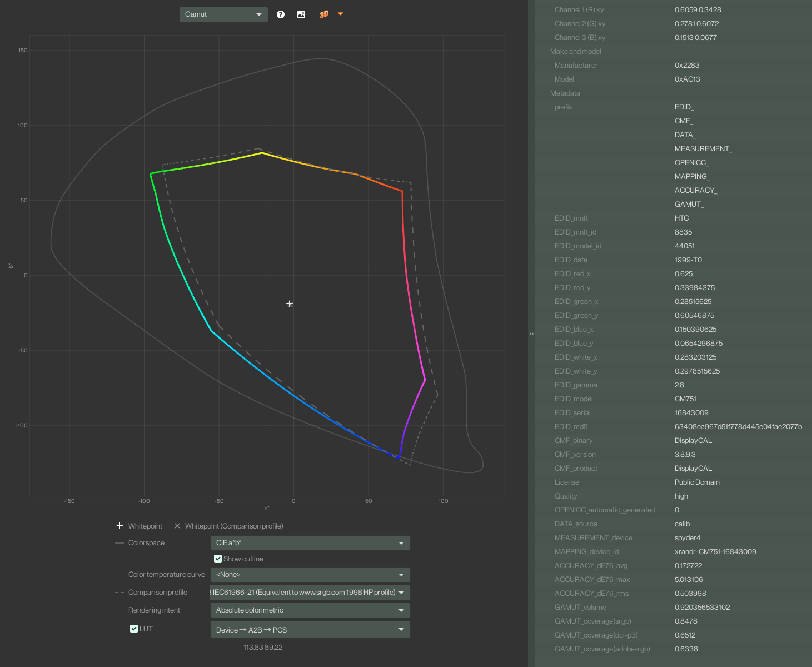Change the Absolute colorimetric rendering intent
The width and height of the screenshot is (812, 667).
tap(310, 610)
